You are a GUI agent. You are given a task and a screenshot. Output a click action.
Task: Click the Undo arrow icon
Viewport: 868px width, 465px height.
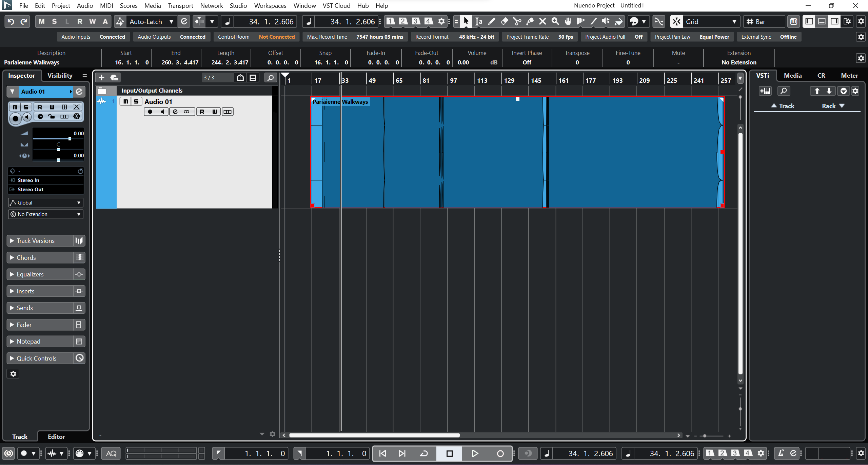11,22
